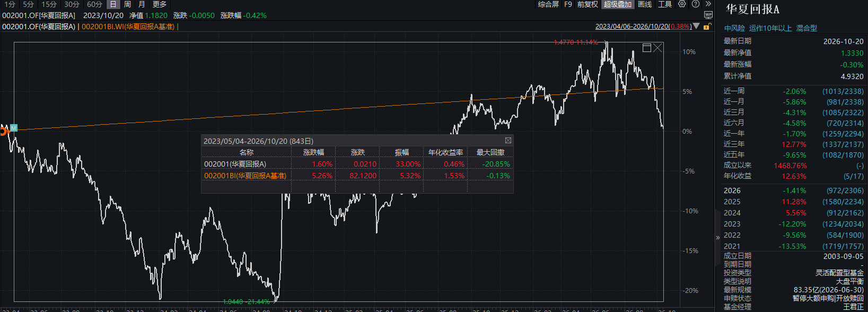Click the 混合型 fund type tag
Viewport: 868px width, 312px height.
click(x=806, y=29)
